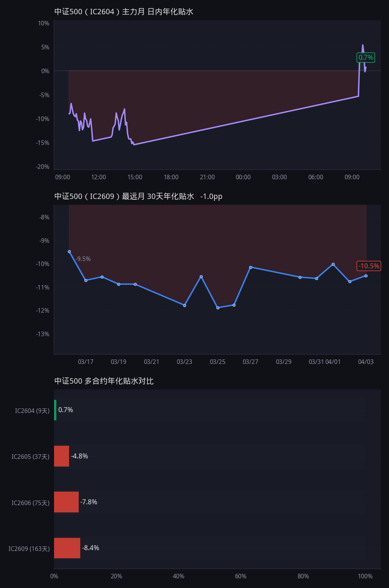Click the IC2609 (163天) axis label
389x588 pixels.
coord(29,549)
